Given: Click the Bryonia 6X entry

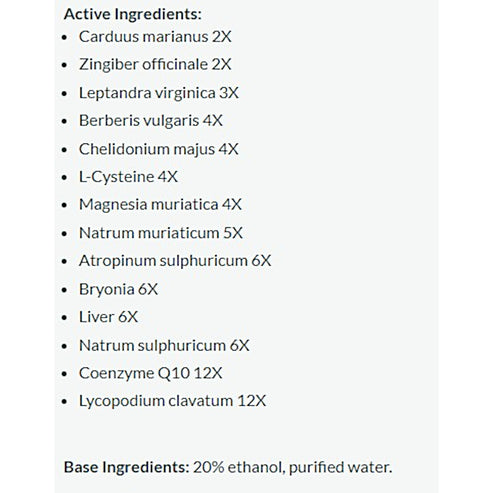Looking at the screenshot, I should pos(118,289).
